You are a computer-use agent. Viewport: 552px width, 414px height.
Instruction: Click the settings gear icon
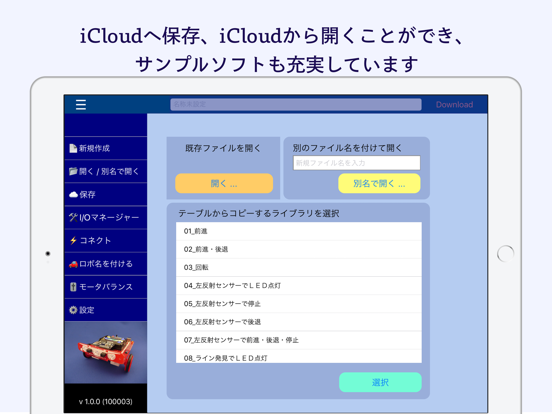tap(73, 310)
